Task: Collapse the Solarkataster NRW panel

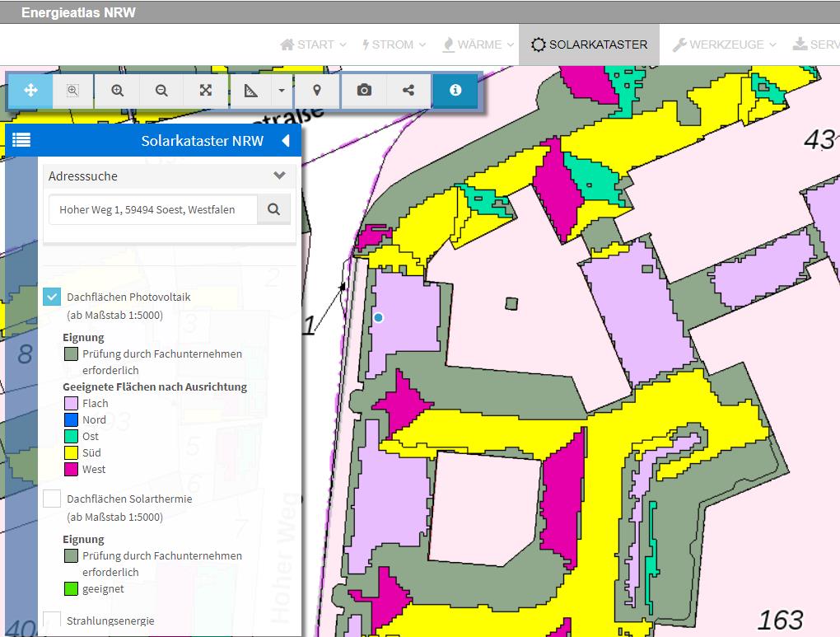Action: (x=286, y=141)
